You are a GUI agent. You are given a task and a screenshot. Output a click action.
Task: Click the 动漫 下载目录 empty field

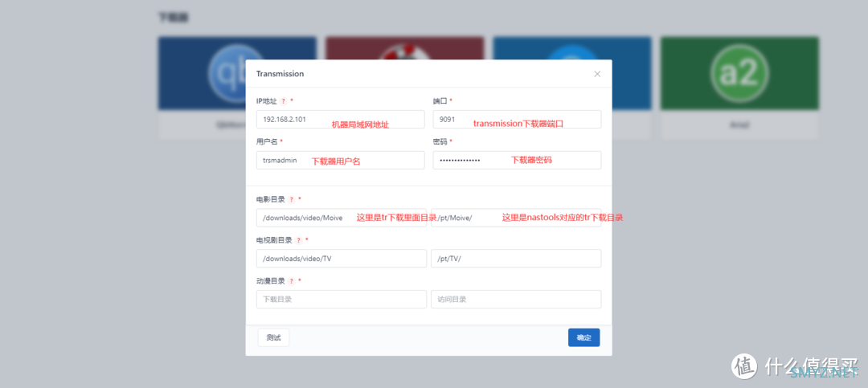(x=342, y=300)
